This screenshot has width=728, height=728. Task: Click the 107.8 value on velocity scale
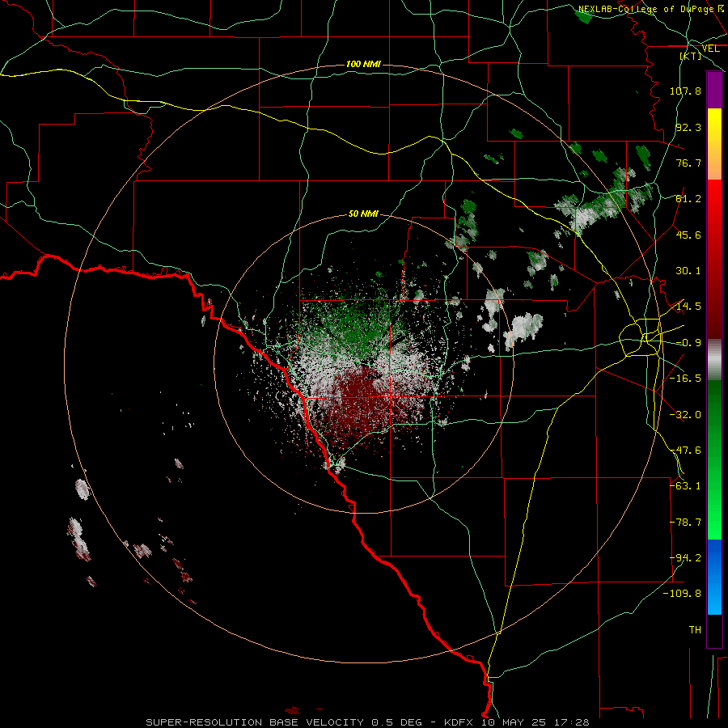pos(685,91)
